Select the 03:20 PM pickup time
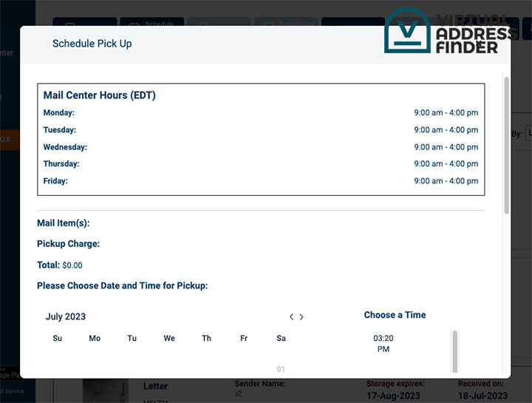Viewport: 532px width, 403px height. pyautogui.click(x=383, y=344)
